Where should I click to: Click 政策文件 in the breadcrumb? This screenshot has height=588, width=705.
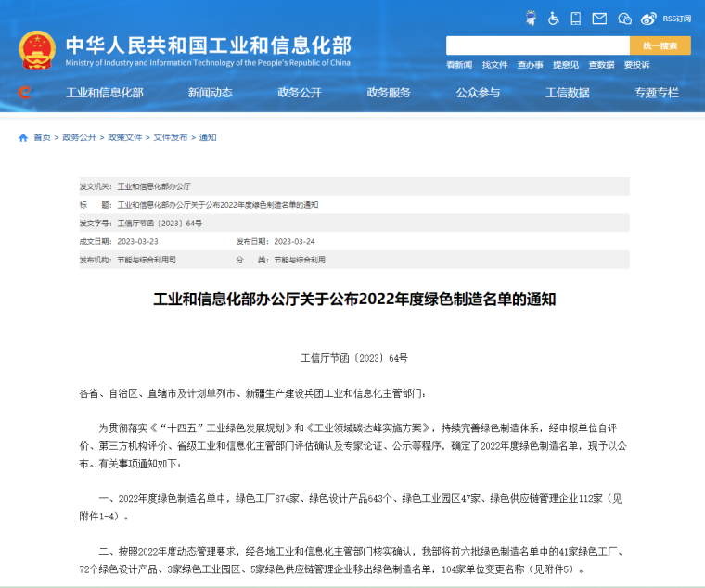[x=125, y=137]
